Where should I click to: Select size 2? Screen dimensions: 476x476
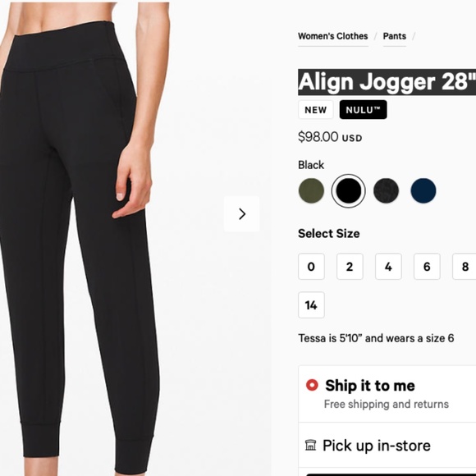tap(350, 266)
